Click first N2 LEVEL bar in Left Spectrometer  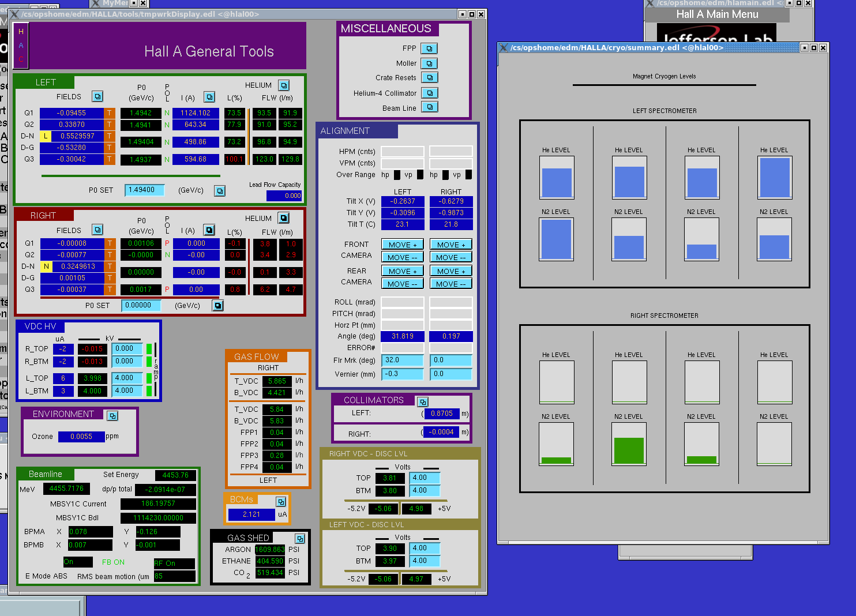[557, 239]
